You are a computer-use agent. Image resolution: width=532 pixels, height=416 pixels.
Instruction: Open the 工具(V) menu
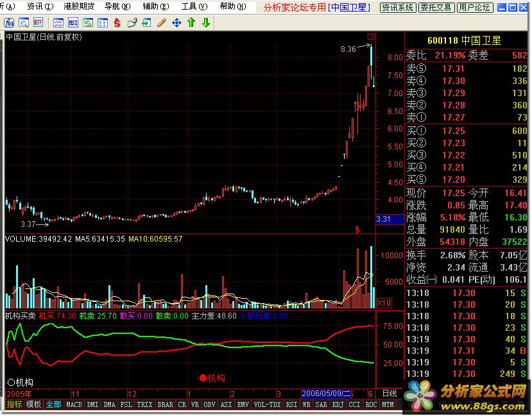pos(194,6)
